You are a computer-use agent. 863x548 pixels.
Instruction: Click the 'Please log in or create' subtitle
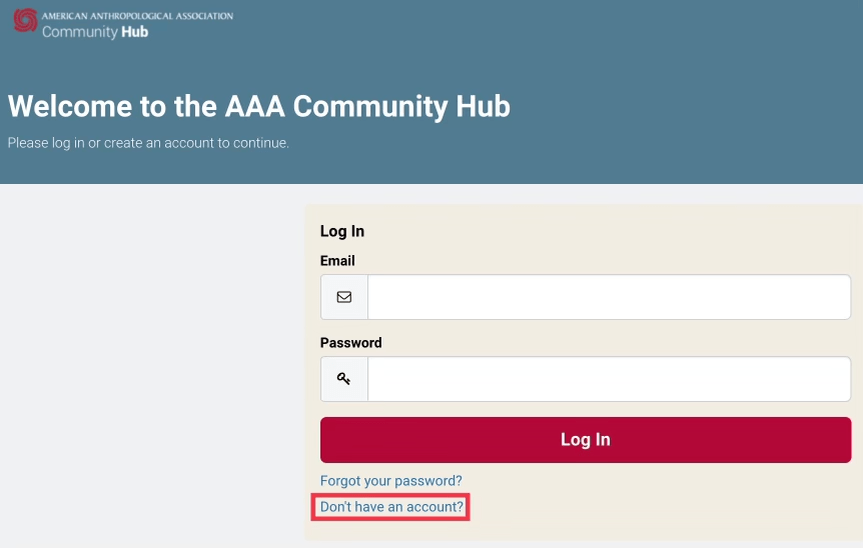point(148,143)
